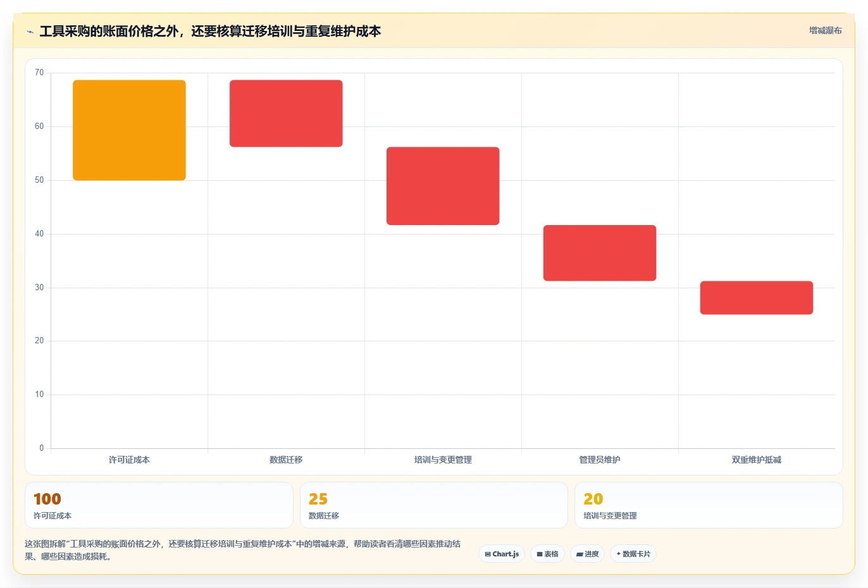This screenshot has height=588, width=868.
Task: Click the lightning icon beside the title
Action: pos(30,32)
